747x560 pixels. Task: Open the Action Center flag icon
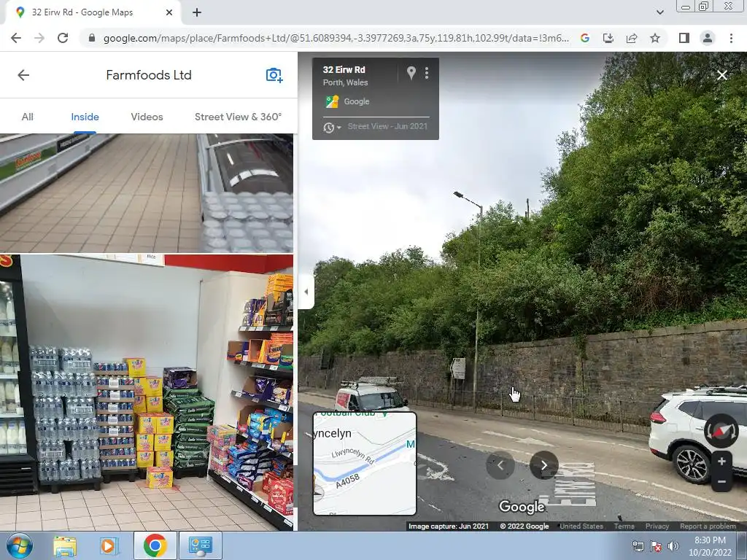tap(656, 546)
